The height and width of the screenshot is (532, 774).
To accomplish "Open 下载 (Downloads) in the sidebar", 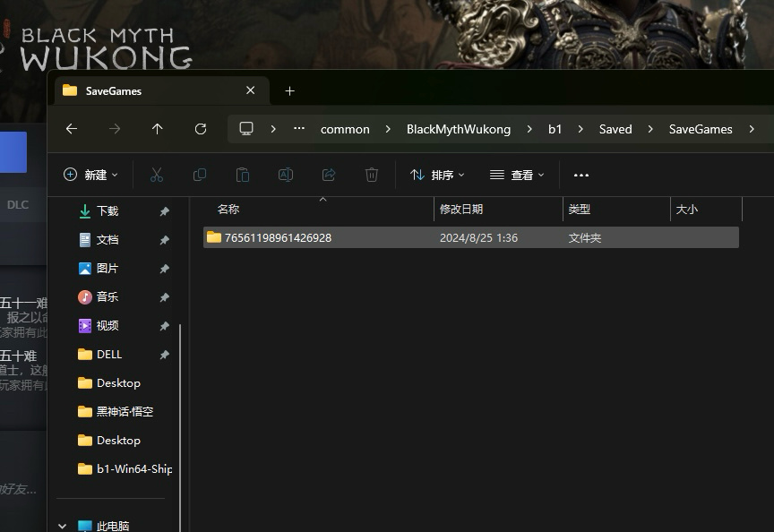I will [107, 211].
